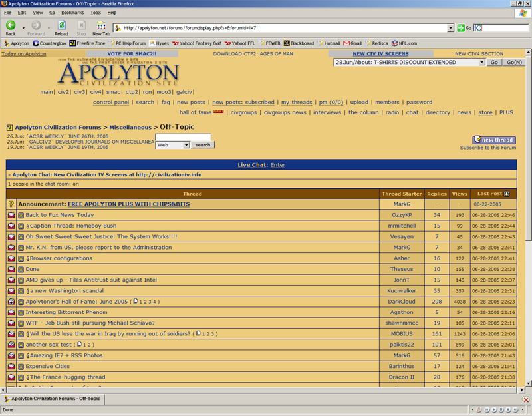The height and width of the screenshot is (416, 532).
Task: Click the Go button beside news dropdown
Action: (x=494, y=62)
